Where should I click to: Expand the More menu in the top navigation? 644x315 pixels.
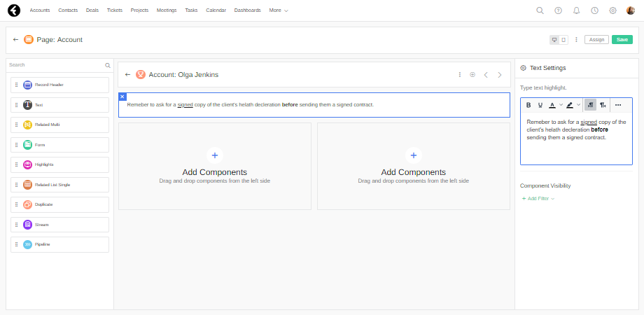click(x=279, y=10)
